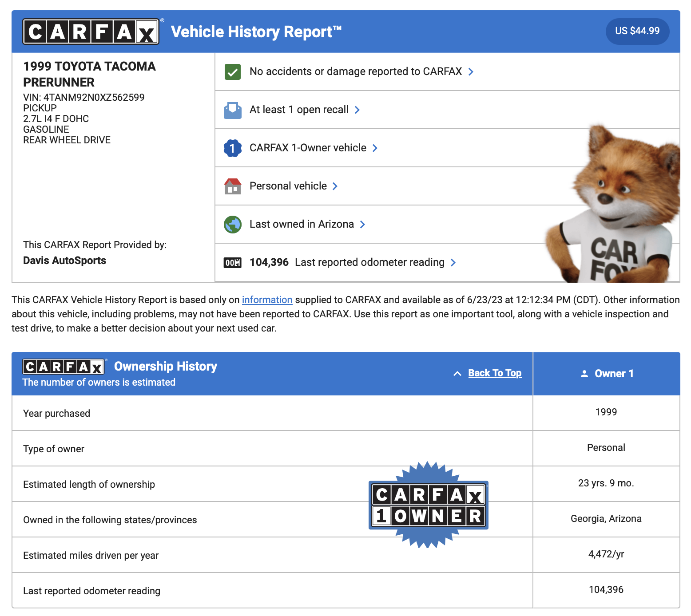
Task: Open 'No accidents or damage reported to CARFAX'
Action: pyautogui.click(x=356, y=71)
